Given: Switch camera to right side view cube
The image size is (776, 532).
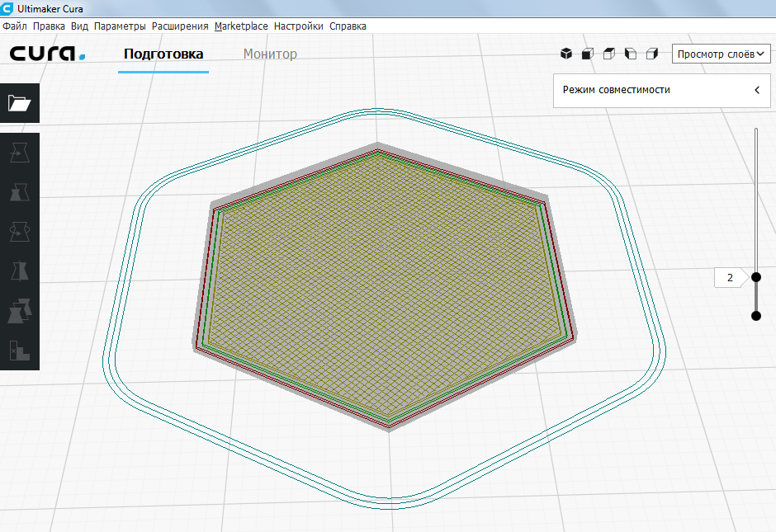Looking at the screenshot, I should pos(651,54).
